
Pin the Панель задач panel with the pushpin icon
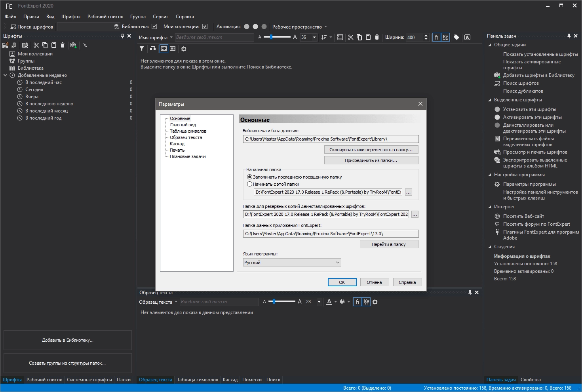(569, 36)
